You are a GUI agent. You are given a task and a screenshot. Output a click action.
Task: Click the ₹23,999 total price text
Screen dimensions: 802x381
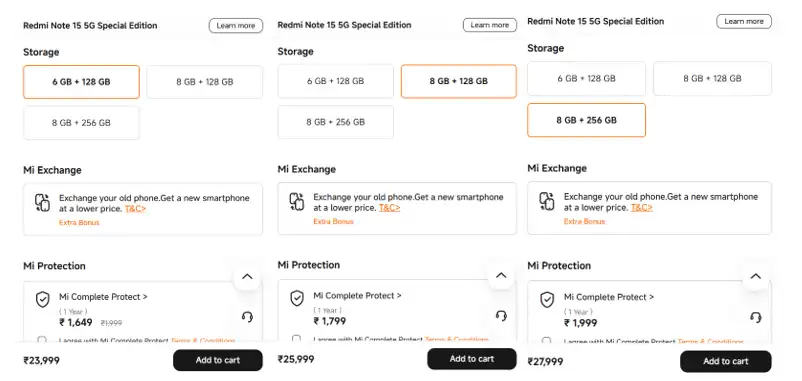[x=41, y=361]
